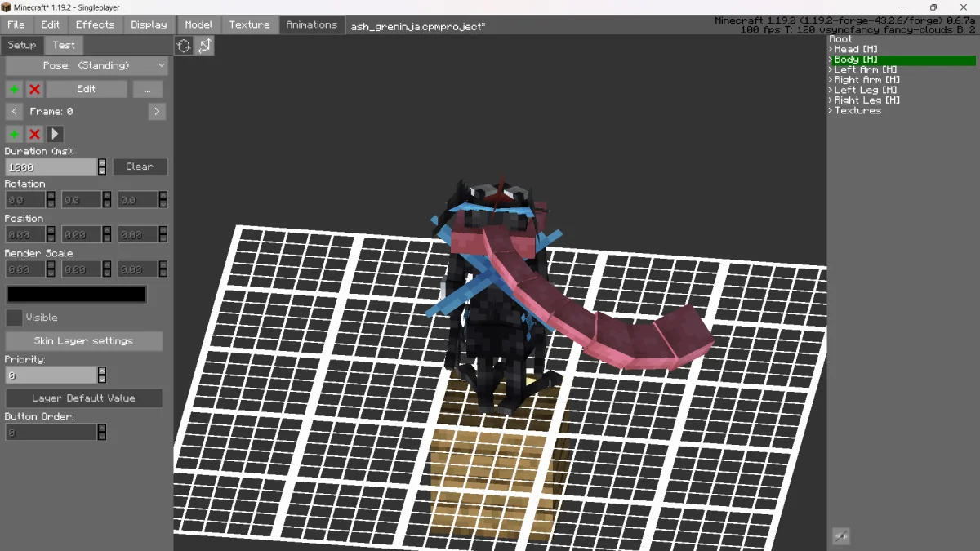Increase Button Order with up stepper arrow
This screenshot has height=551, width=980.
pyautogui.click(x=102, y=429)
